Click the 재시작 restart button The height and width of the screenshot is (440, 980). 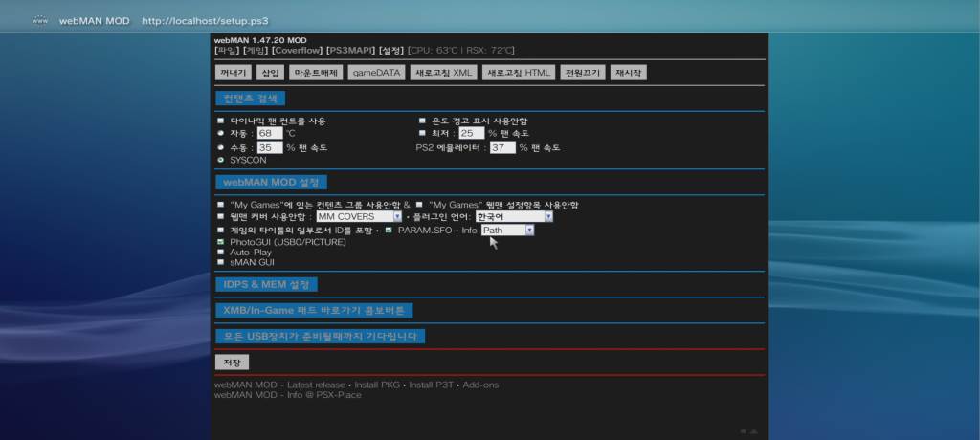point(628,73)
